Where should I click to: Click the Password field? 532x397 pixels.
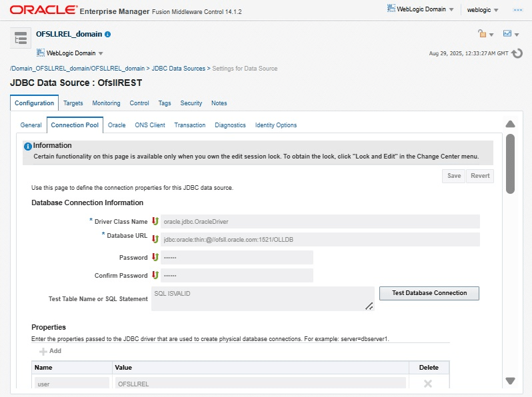[237, 257]
